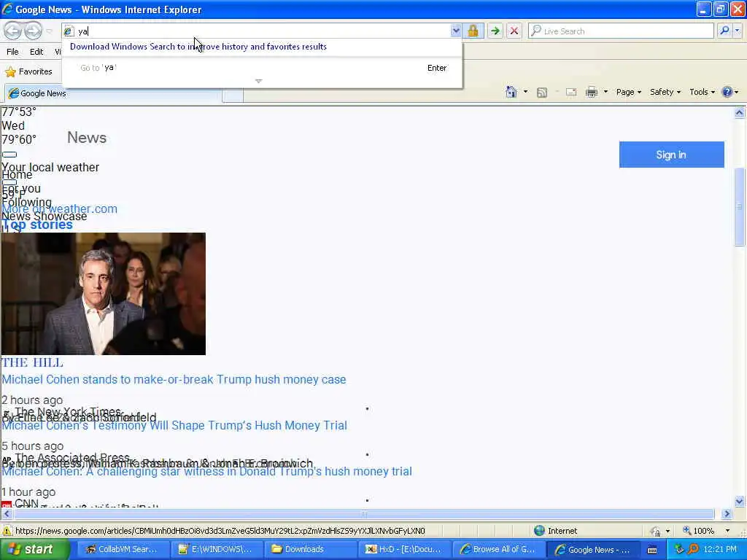Open the Help button dropdown arrow
Screen dimensions: 747x560
737,92
